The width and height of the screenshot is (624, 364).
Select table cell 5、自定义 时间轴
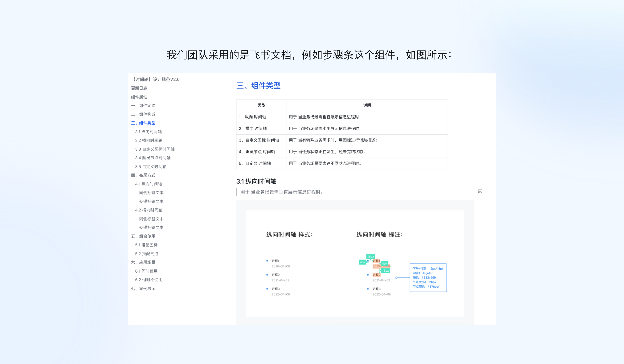click(x=261, y=164)
